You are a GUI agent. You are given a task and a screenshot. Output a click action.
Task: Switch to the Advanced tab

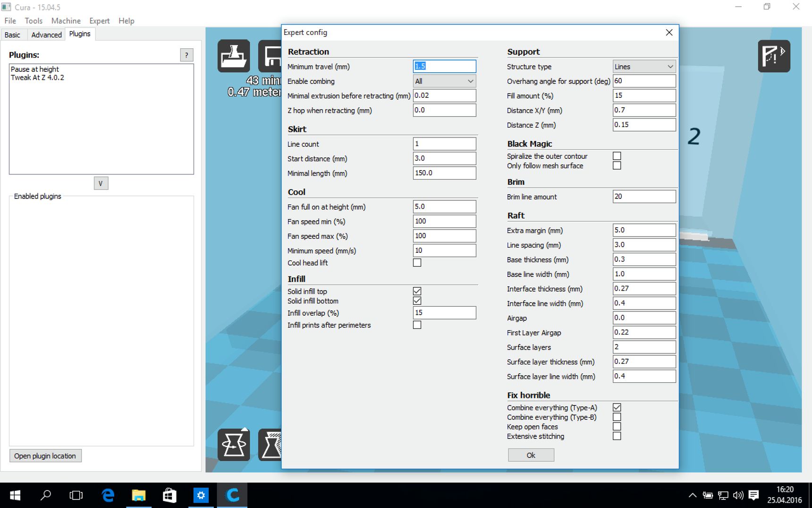pos(46,34)
